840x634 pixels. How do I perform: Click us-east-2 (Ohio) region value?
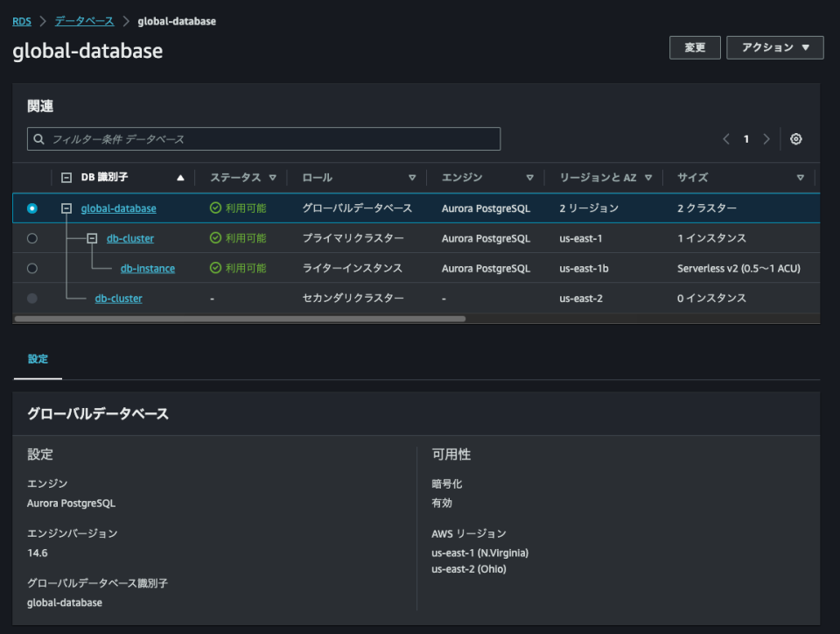tap(469, 569)
